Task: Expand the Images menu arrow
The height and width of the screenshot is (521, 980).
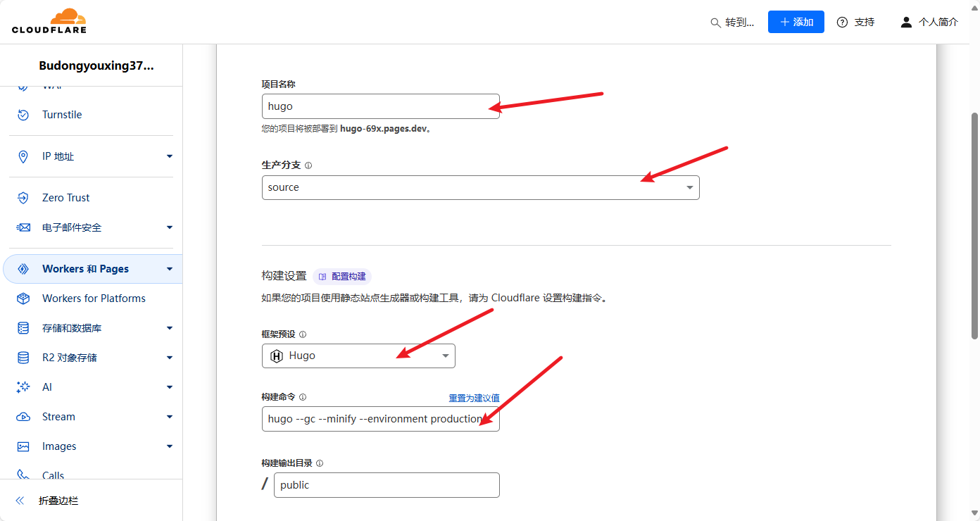Action: click(170, 446)
